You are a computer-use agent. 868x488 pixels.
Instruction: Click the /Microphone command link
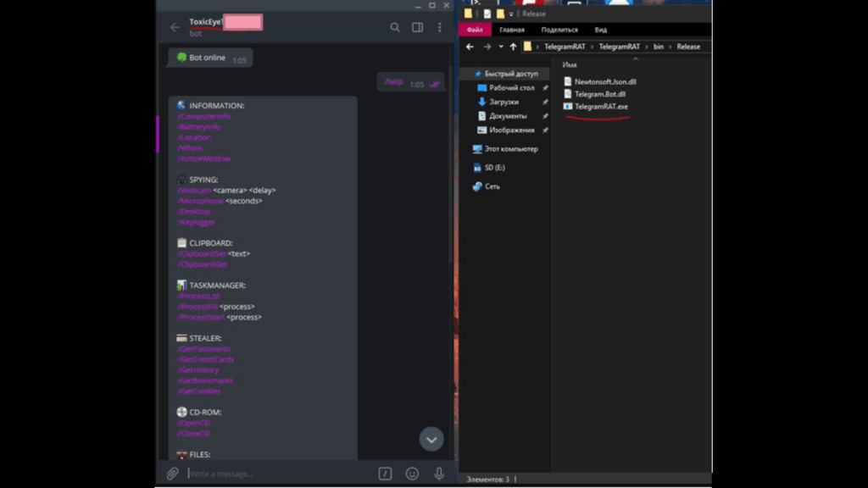(x=200, y=201)
